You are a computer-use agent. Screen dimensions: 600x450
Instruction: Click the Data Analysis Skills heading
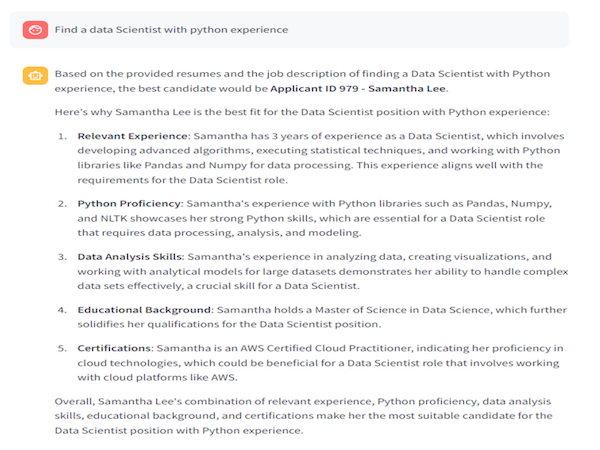tap(129, 257)
